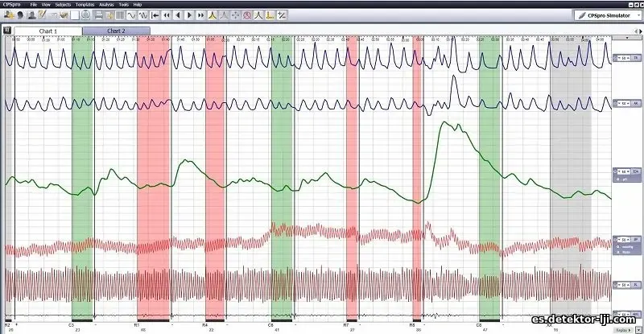Viewport: 644px width, 334px height.
Task: Click the EDA channel label button
Action: click(x=636, y=171)
